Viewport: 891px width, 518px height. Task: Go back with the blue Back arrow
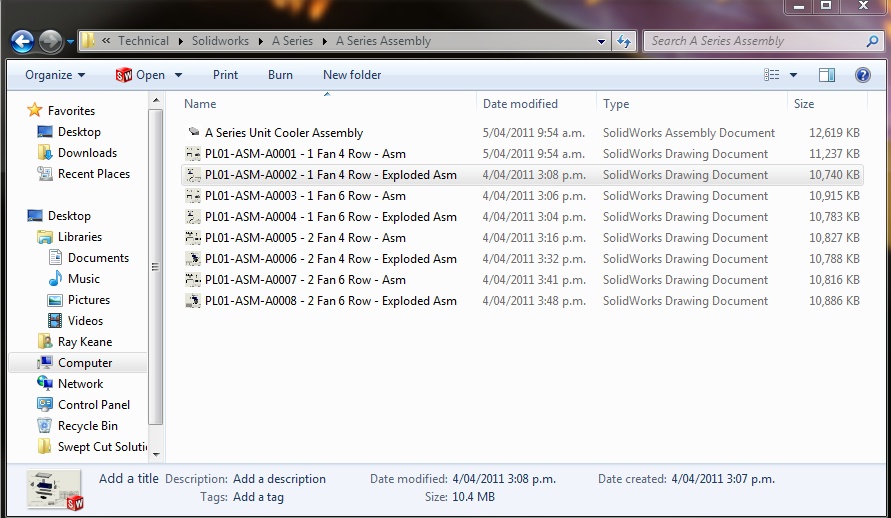[x=22, y=41]
